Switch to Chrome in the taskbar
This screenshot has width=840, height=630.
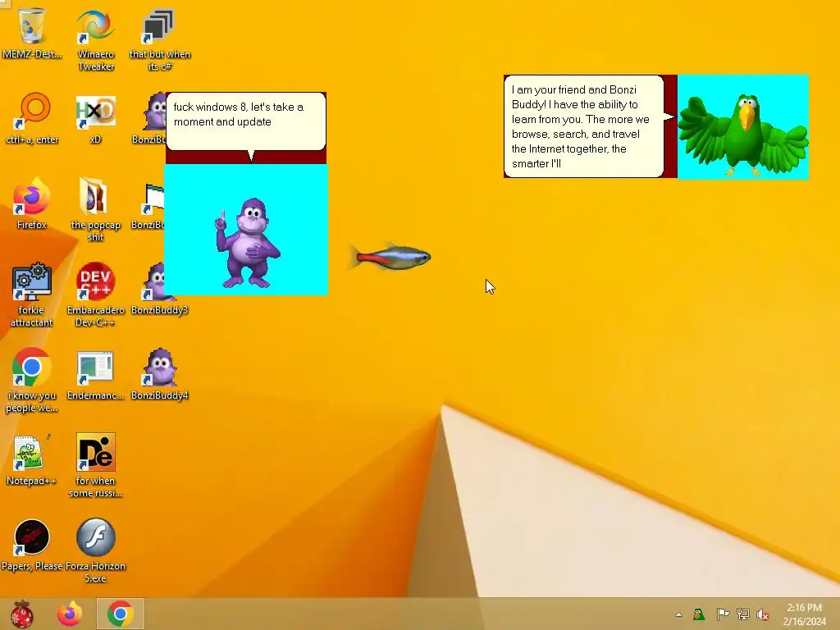pyautogui.click(x=121, y=614)
